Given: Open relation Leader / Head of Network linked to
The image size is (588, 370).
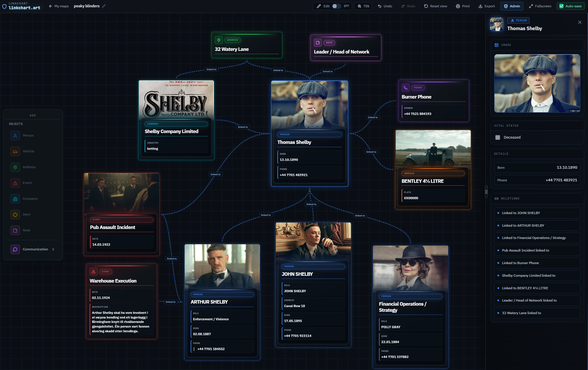Looking at the screenshot, I should click(x=537, y=300).
